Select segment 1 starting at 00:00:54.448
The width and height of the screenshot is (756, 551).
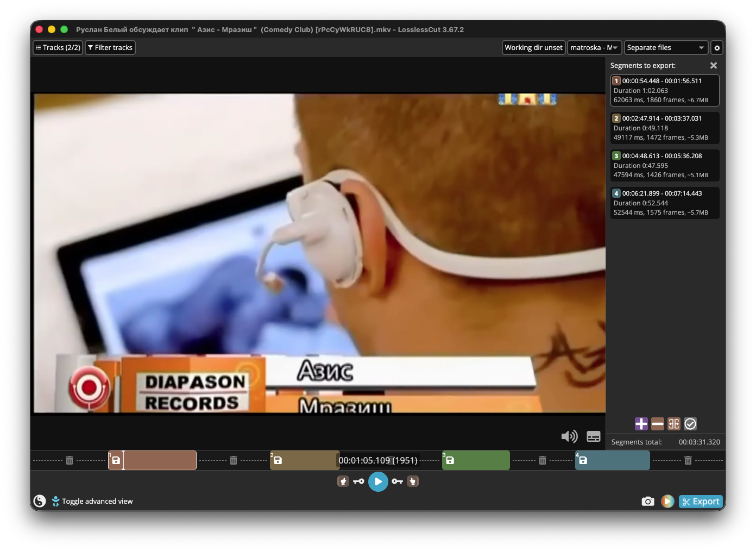(665, 90)
